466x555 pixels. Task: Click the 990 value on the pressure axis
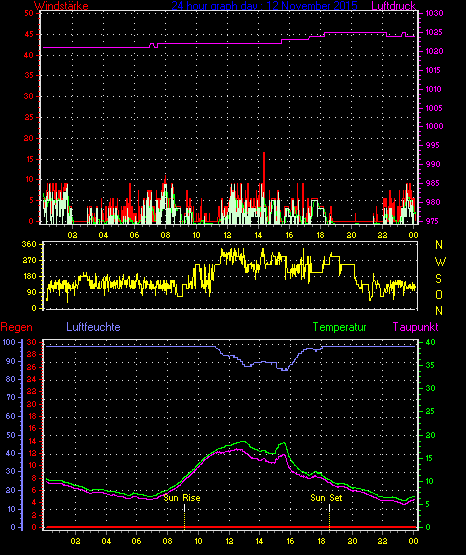click(433, 164)
